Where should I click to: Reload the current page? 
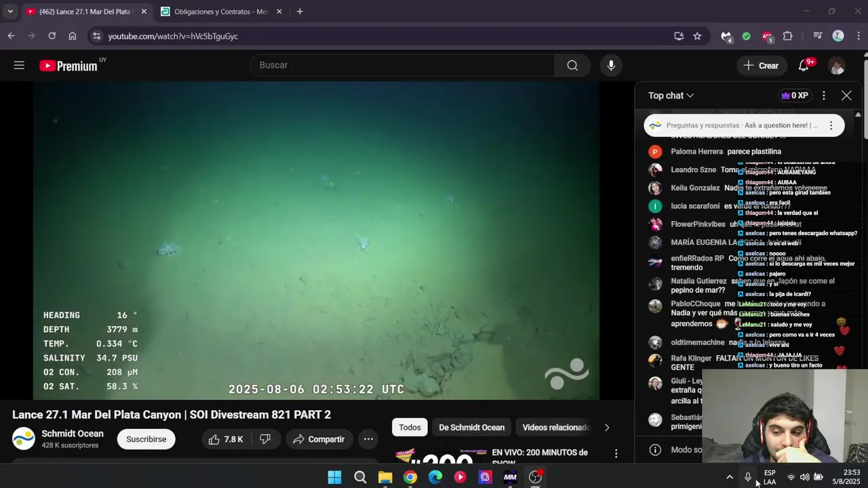point(52,36)
